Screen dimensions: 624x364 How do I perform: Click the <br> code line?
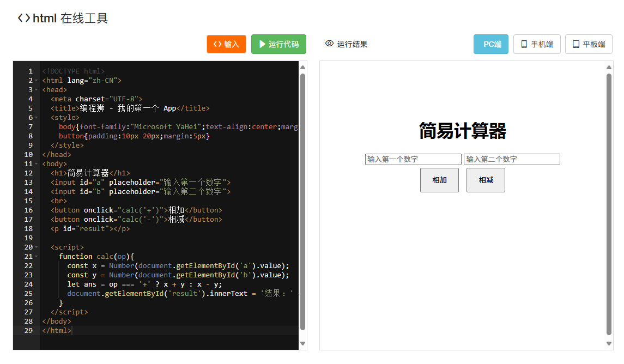point(58,201)
